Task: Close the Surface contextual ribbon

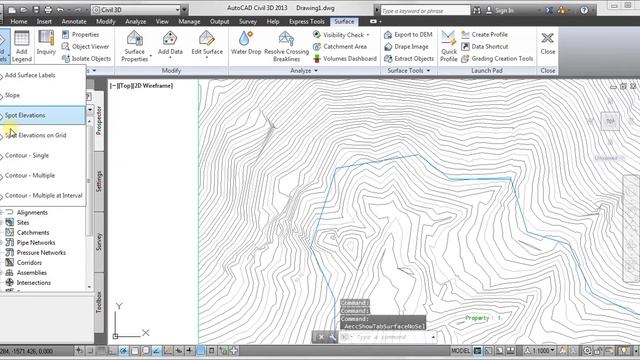Action: [x=548, y=43]
